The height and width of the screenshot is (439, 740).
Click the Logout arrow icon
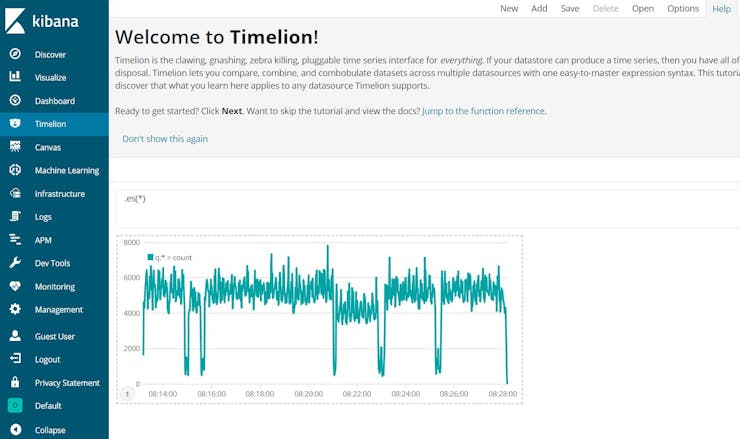15,359
